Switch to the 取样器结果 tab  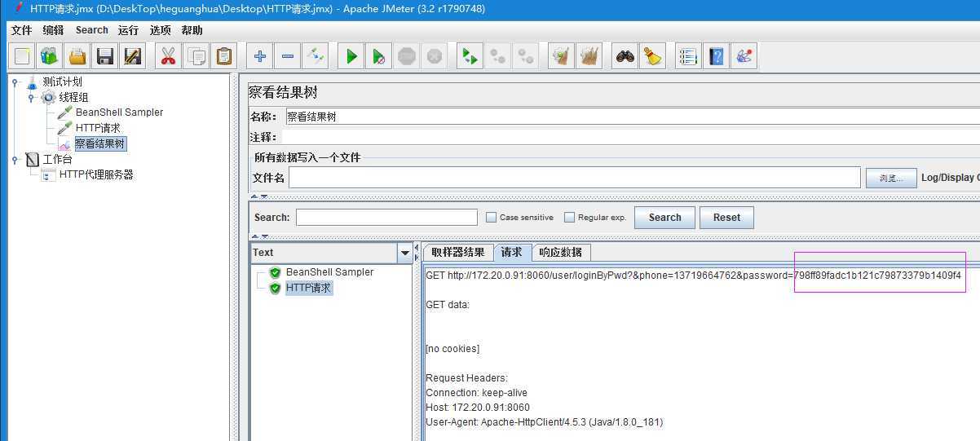[458, 252]
